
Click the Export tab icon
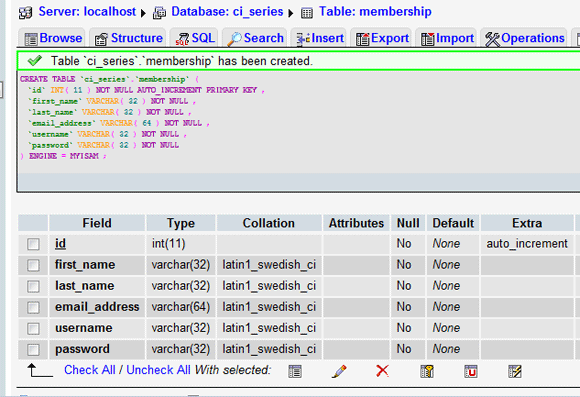click(x=362, y=39)
